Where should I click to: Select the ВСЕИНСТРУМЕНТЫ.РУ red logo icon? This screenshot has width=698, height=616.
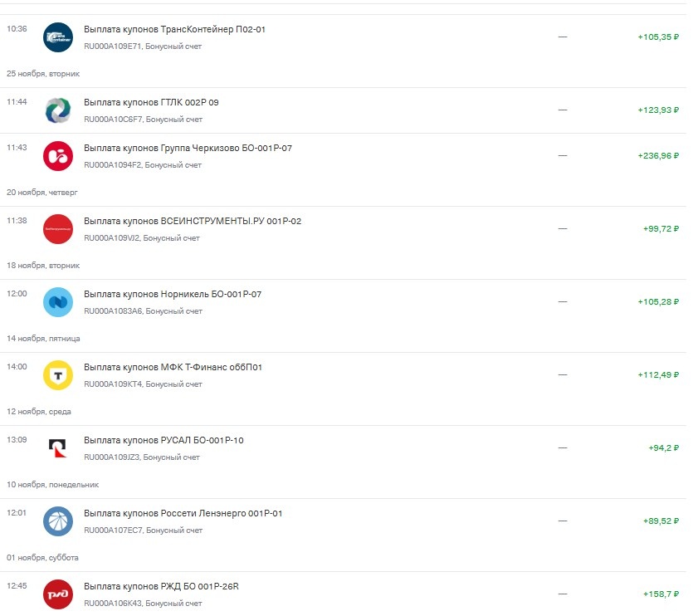pyautogui.click(x=58, y=229)
